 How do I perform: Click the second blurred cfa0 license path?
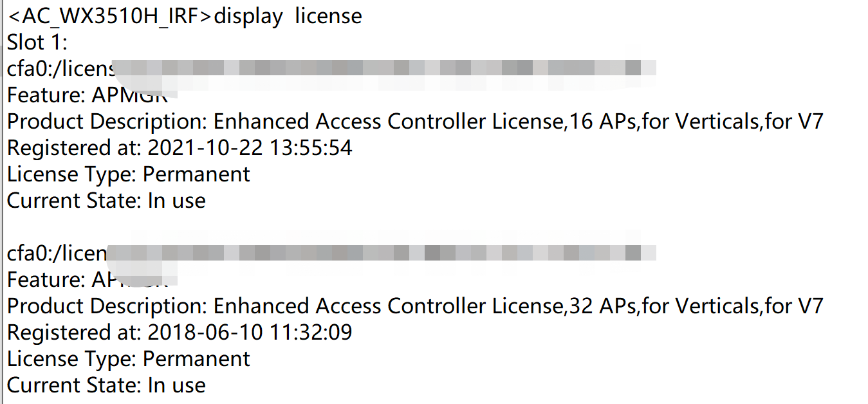(x=331, y=253)
